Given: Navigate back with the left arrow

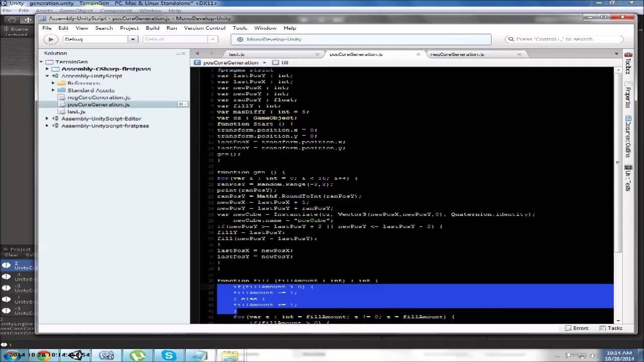Looking at the screenshot, I should click(197, 54).
